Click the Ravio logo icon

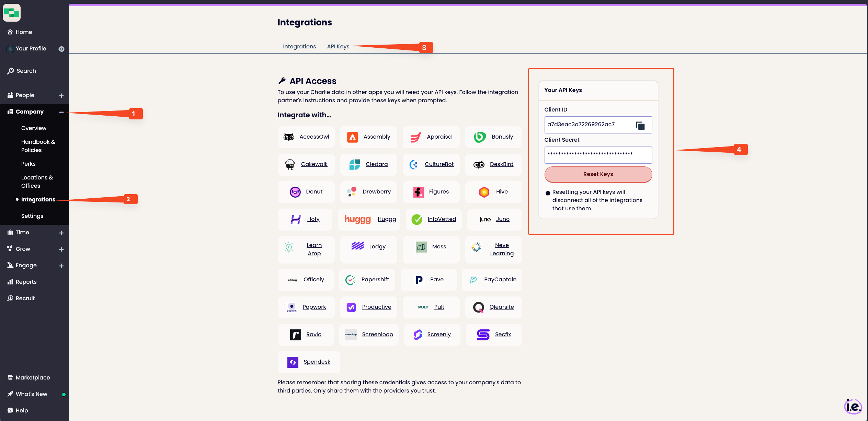pos(296,335)
